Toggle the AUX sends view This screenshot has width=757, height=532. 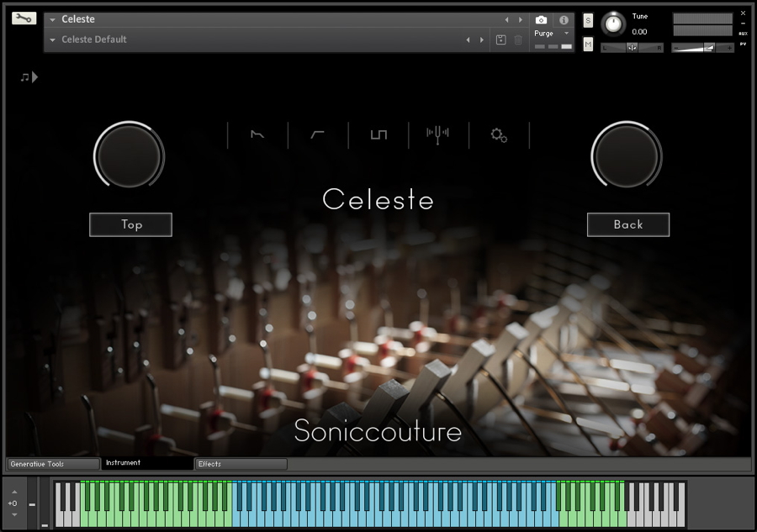tap(743, 34)
